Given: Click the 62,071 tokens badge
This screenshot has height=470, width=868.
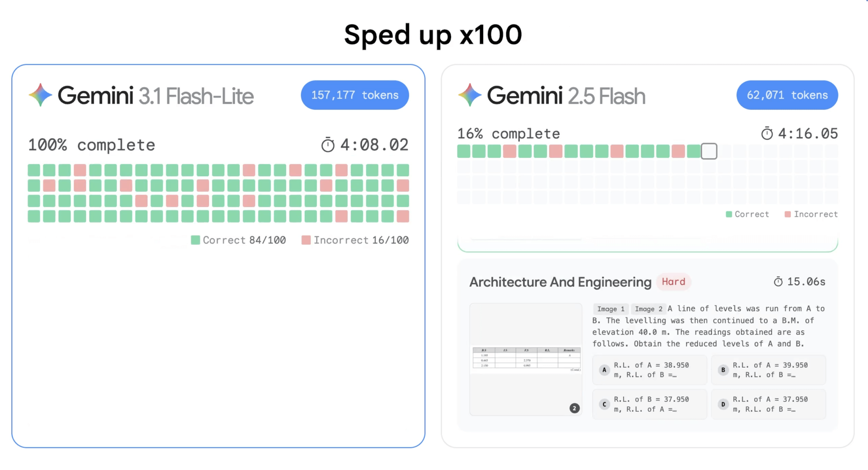Looking at the screenshot, I should click(x=787, y=95).
